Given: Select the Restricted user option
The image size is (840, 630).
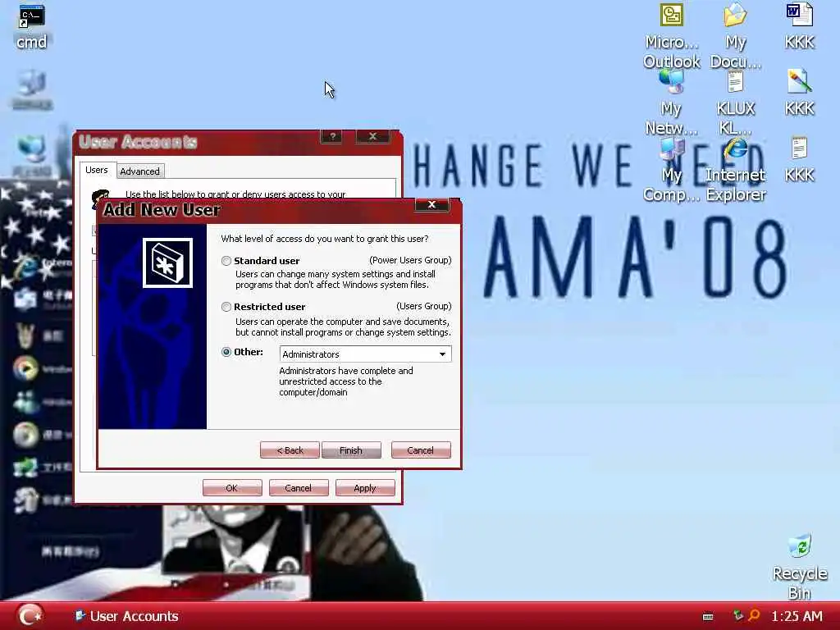Looking at the screenshot, I should pos(226,307).
